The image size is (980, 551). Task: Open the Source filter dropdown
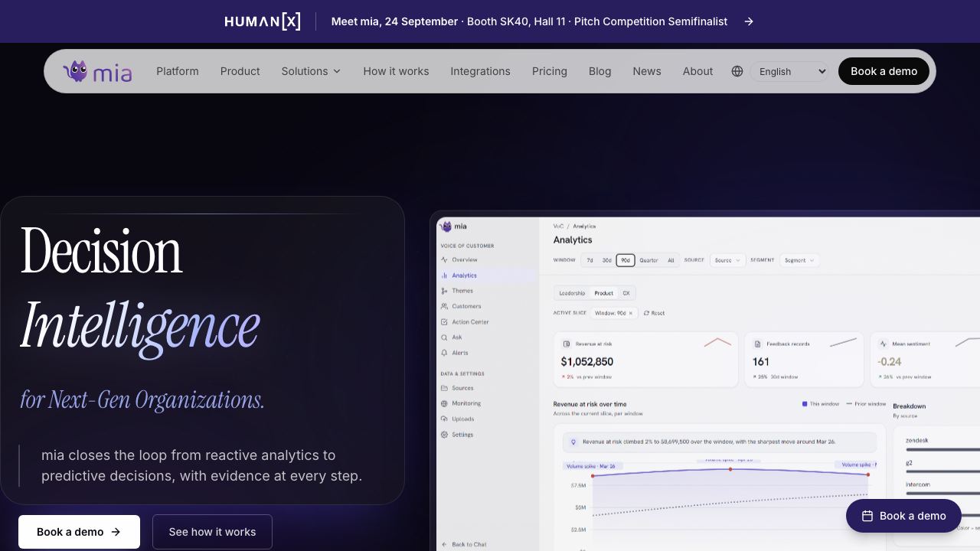click(x=727, y=260)
